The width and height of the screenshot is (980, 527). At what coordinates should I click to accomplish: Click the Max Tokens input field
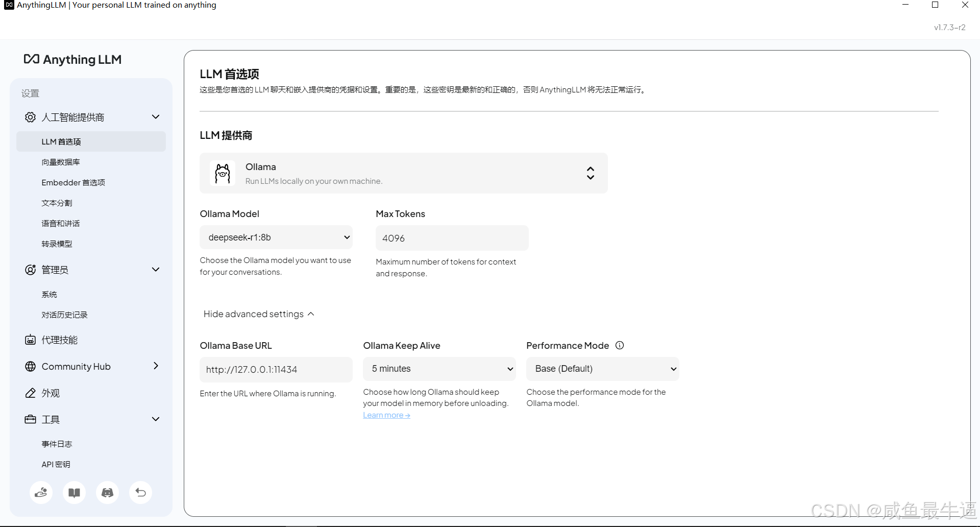452,238
